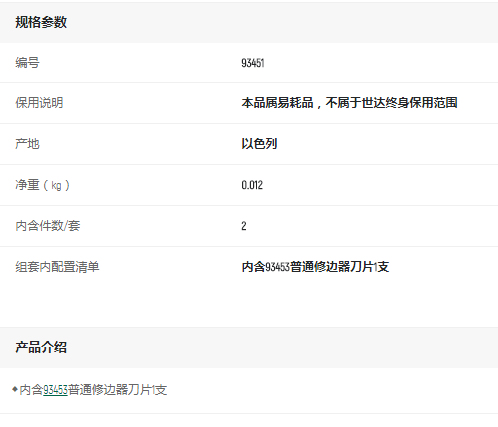Click the 产地 row label

pos(27,144)
